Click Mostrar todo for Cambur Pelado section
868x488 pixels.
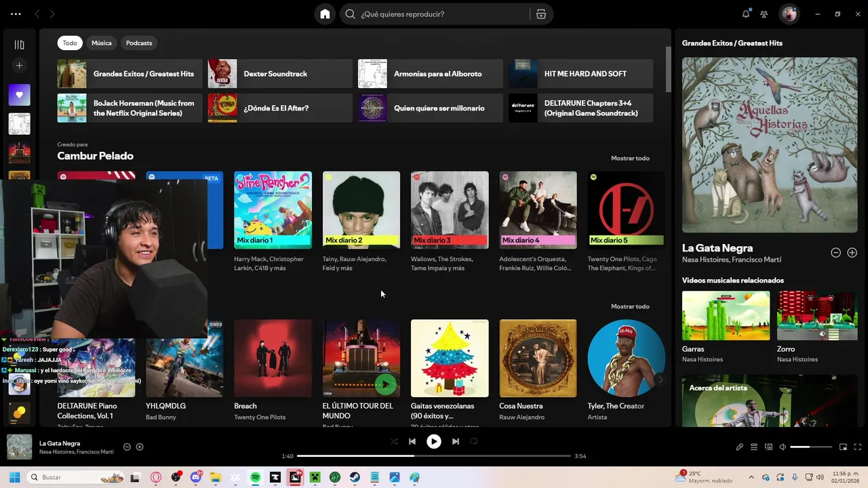coord(630,158)
